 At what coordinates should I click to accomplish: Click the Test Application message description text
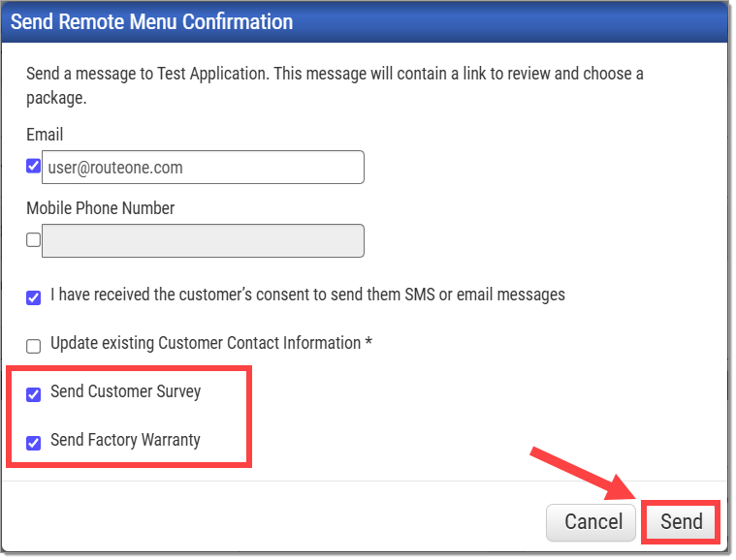335,86
